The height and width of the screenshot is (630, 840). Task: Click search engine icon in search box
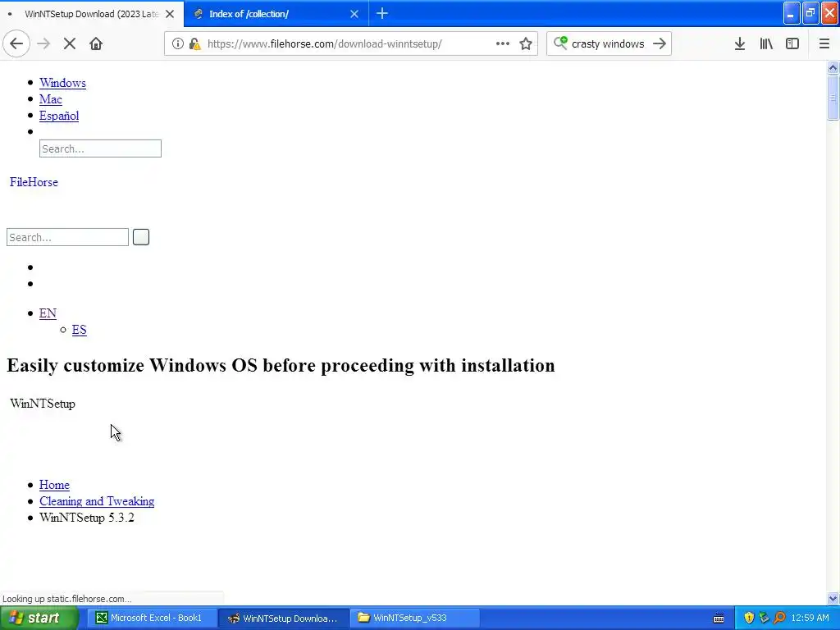[x=560, y=43]
